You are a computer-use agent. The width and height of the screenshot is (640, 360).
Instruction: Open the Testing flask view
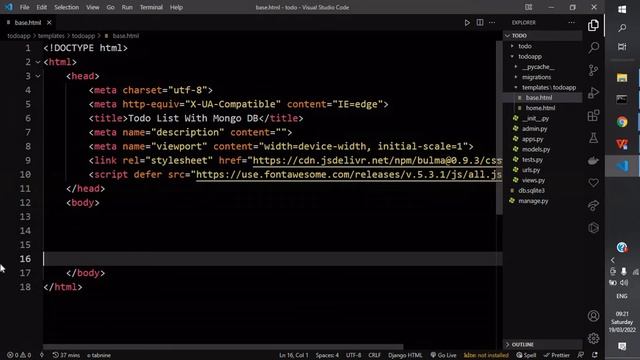pos(593,138)
